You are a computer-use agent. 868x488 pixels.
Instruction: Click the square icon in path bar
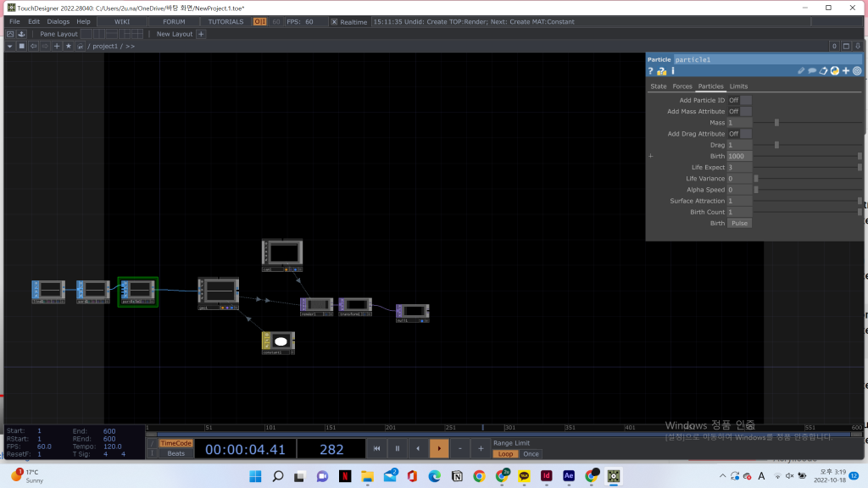21,46
